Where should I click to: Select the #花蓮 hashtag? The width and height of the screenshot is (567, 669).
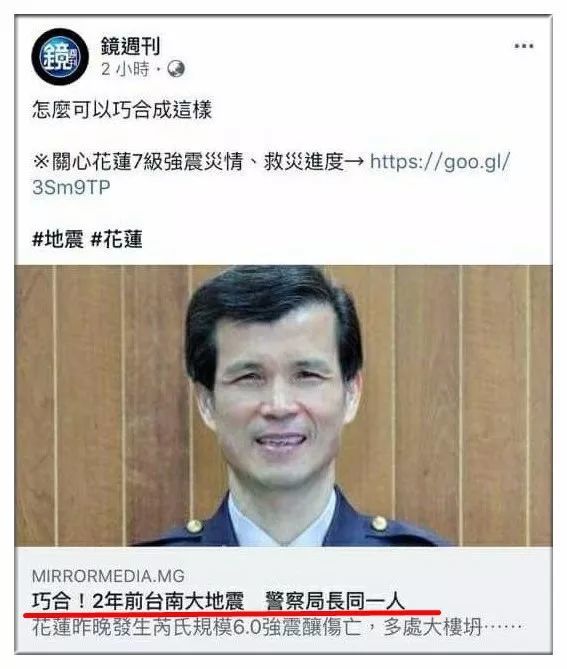[116, 239]
